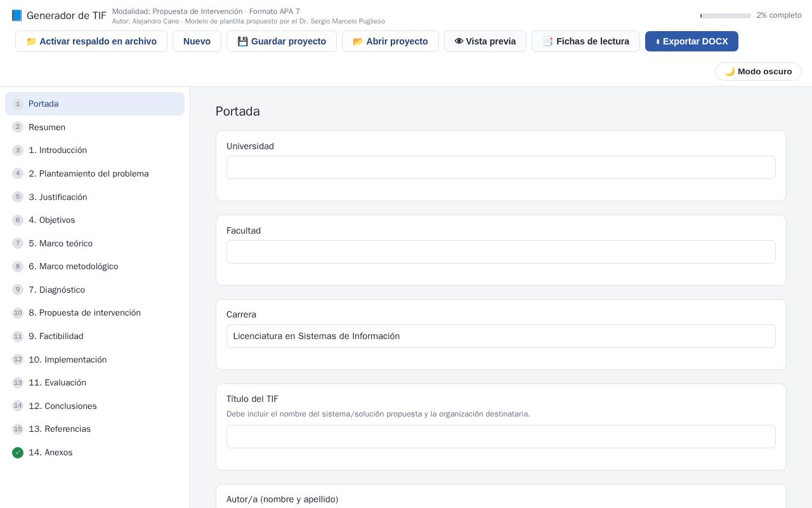Viewport: 812px width, 508px height.
Task: Click step number badge 7 for Marco teórico
Action: (18, 243)
